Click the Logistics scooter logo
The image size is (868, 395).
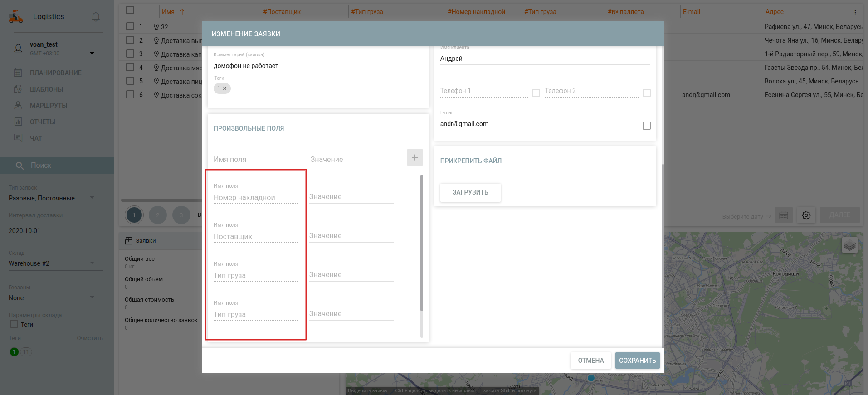[x=16, y=17]
